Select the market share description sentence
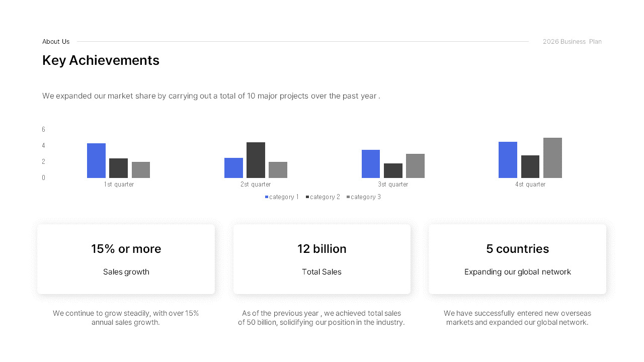 click(211, 96)
